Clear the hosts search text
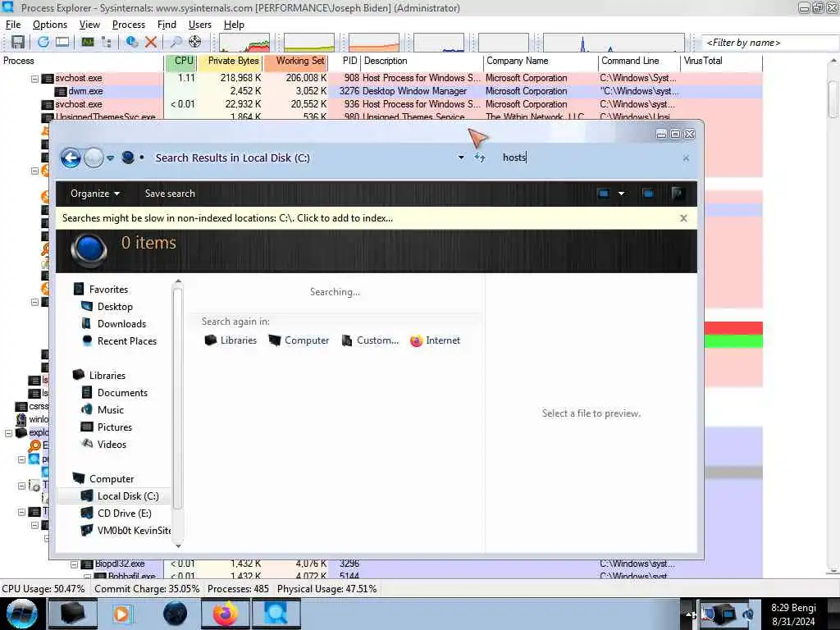The height and width of the screenshot is (630, 840). tap(687, 158)
